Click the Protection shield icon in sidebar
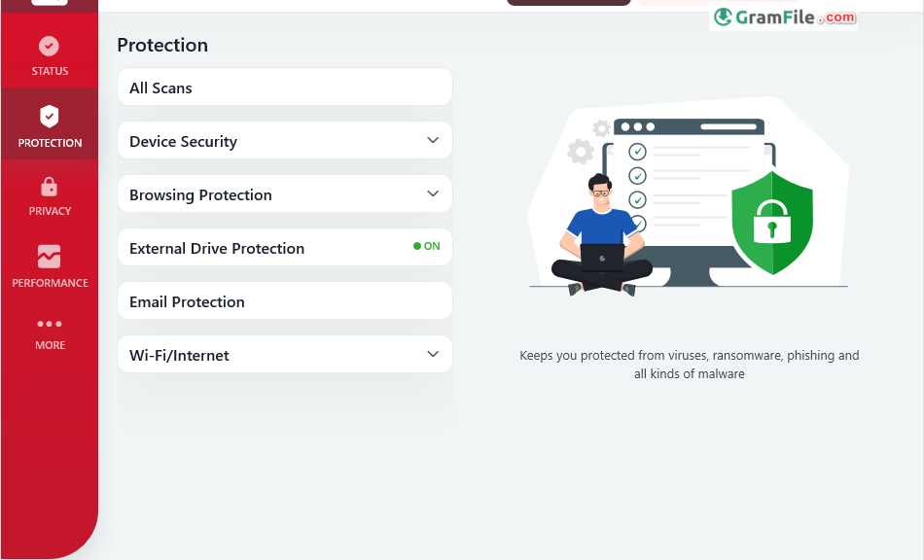The image size is (924, 560). pyautogui.click(x=50, y=117)
